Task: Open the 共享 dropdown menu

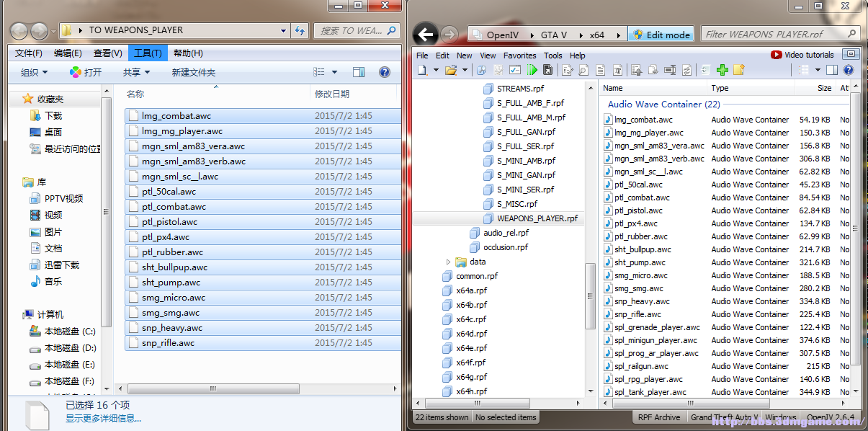Action: tap(136, 72)
